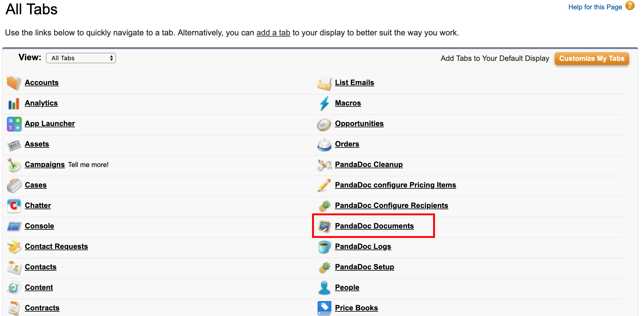Open the Price Books link

[356, 308]
